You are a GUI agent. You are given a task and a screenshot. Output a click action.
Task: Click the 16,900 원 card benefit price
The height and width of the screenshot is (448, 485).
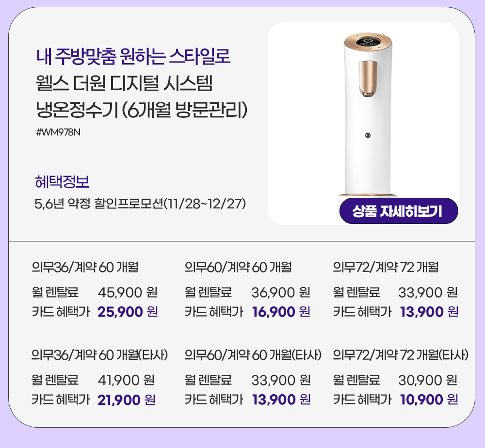[281, 311]
